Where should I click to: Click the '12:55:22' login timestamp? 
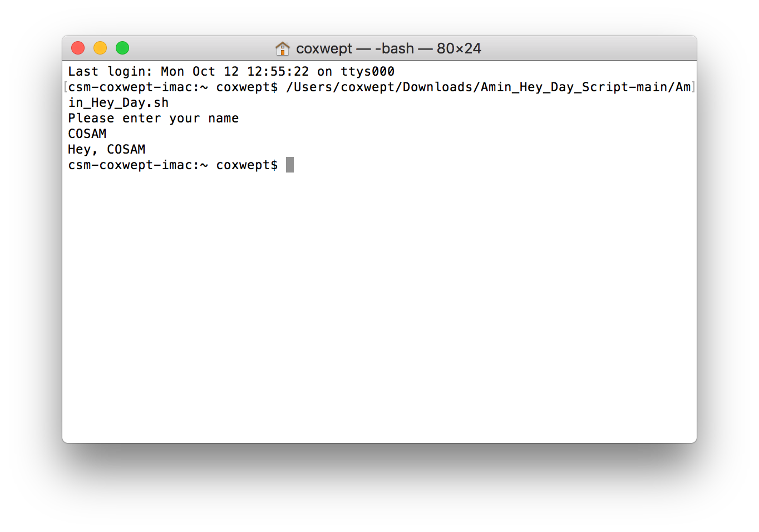point(278,72)
